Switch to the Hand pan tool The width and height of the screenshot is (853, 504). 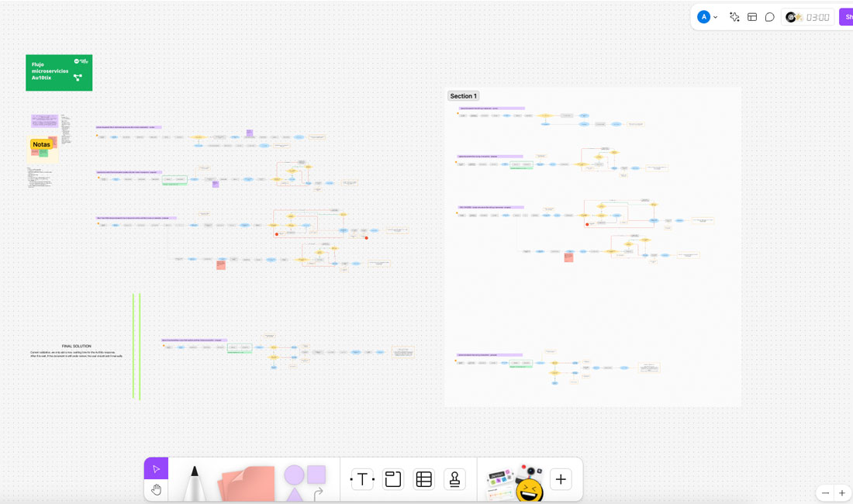(156, 489)
